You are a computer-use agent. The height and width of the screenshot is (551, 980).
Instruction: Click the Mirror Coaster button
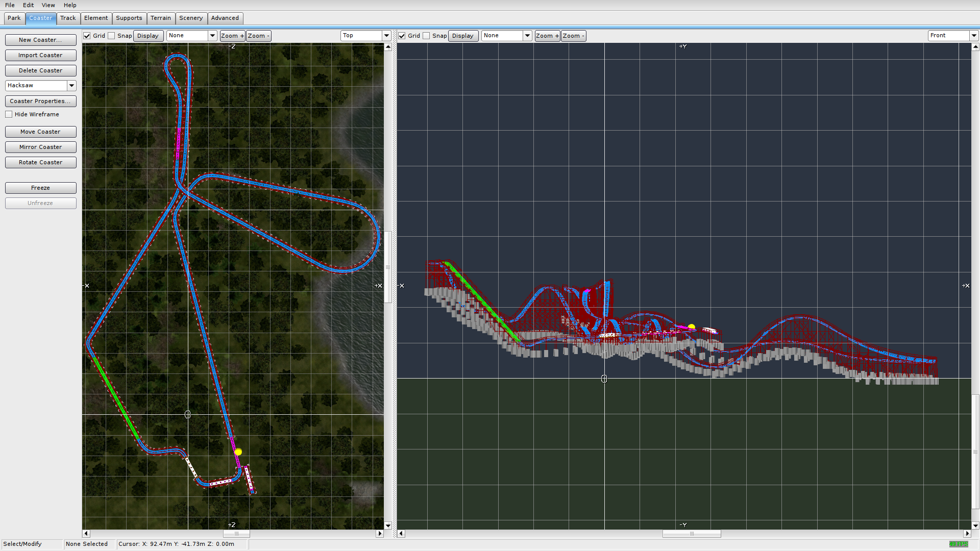(x=40, y=147)
